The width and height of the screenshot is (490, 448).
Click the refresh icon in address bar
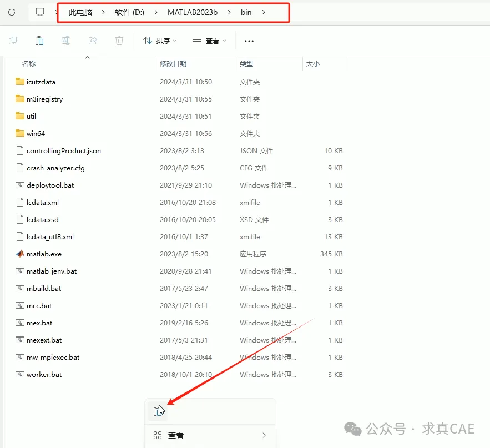point(12,12)
